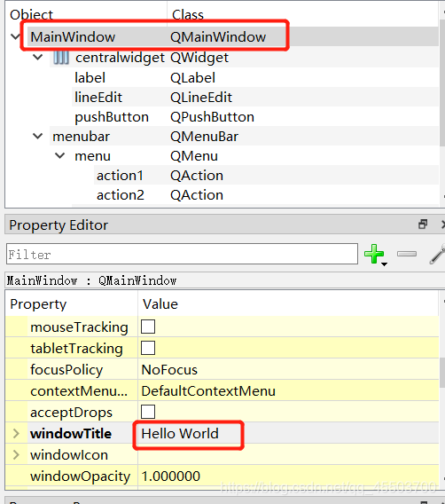The width and height of the screenshot is (445, 504).
Task: Click the acceptDrops property name
Action: coord(71,413)
